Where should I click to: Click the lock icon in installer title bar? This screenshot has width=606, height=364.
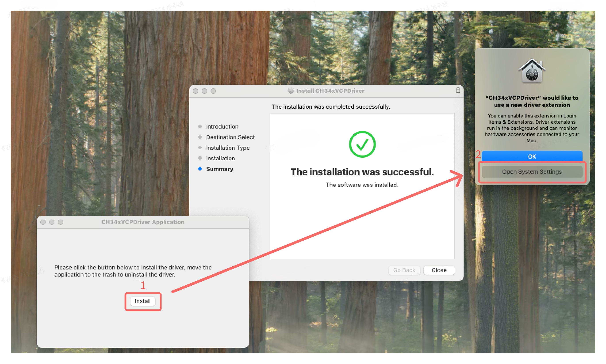(458, 90)
